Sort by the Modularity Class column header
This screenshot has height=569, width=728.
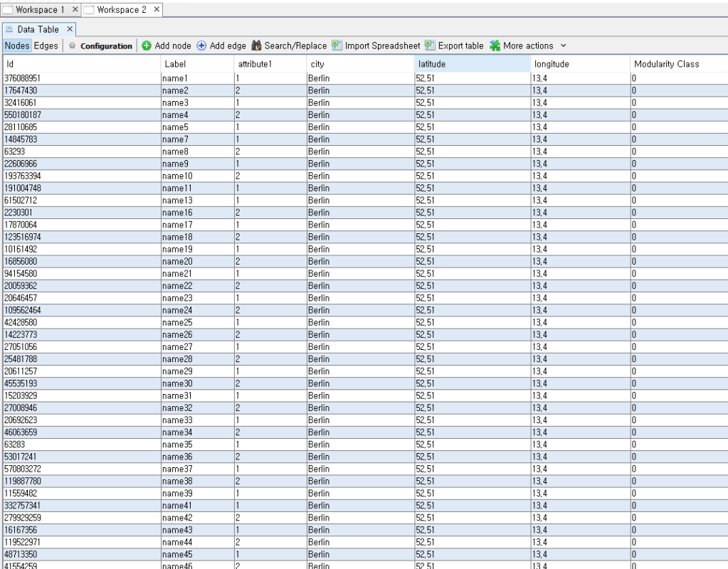[666, 64]
